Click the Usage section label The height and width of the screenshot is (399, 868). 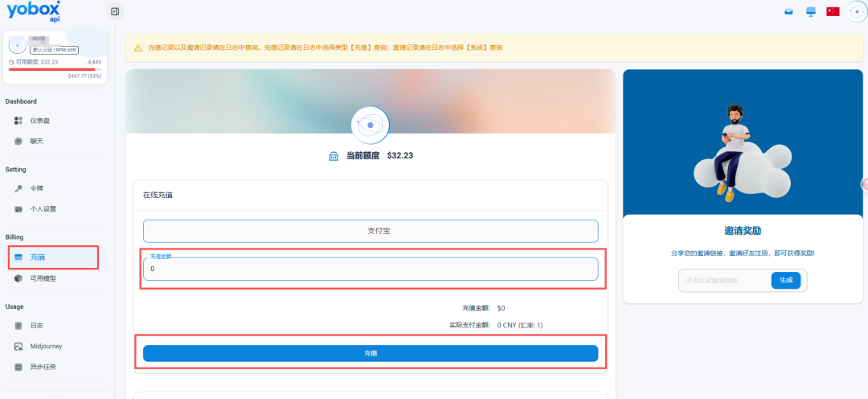[x=14, y=306]
